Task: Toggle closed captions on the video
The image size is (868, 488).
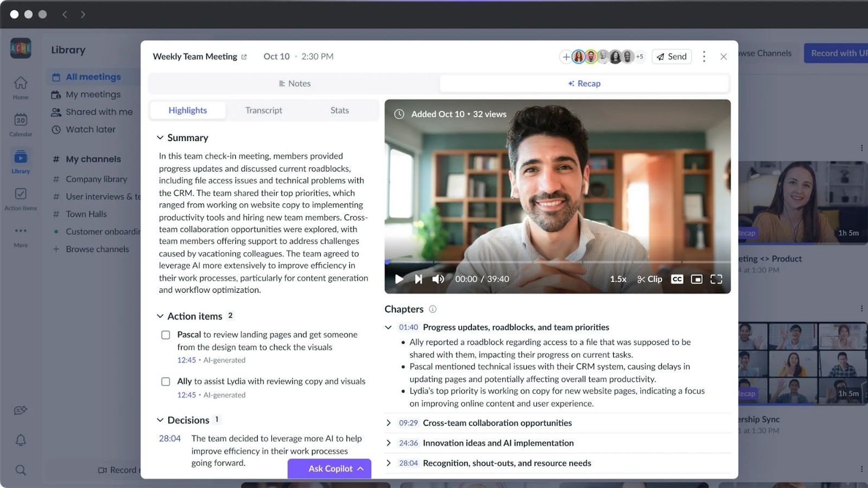Action: point(676,279)
